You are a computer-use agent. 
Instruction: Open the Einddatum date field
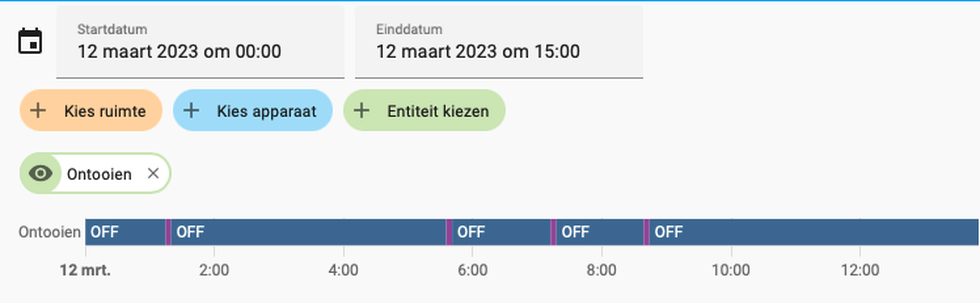coord(498,42)
